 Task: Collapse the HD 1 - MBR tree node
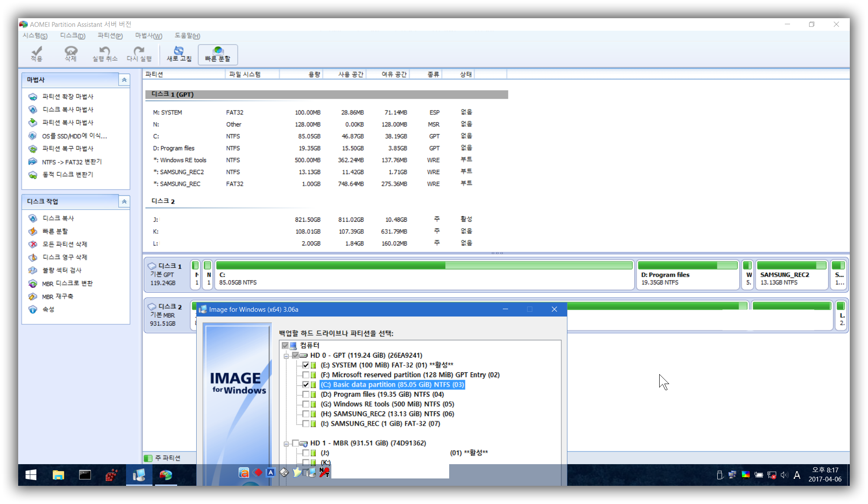tap(286, 444)
